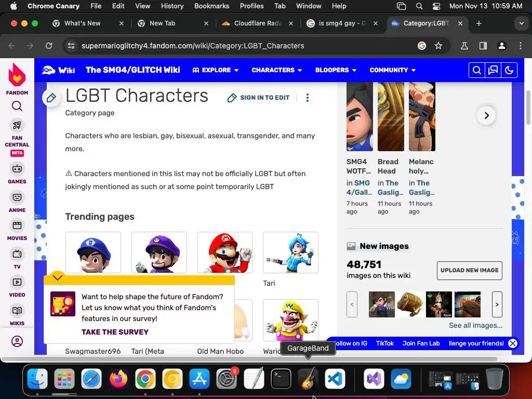Open the Mario trending page thumbnail

click(224, 252)
